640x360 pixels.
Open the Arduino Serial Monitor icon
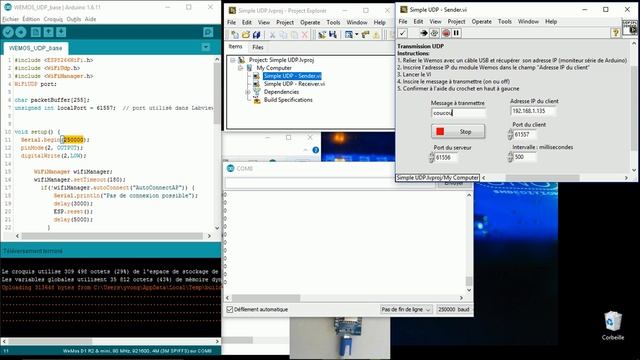208,32
